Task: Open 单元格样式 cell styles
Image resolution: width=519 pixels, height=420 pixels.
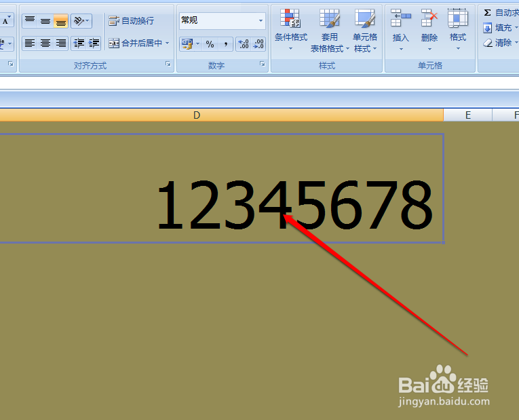Action: coord(365,31)
